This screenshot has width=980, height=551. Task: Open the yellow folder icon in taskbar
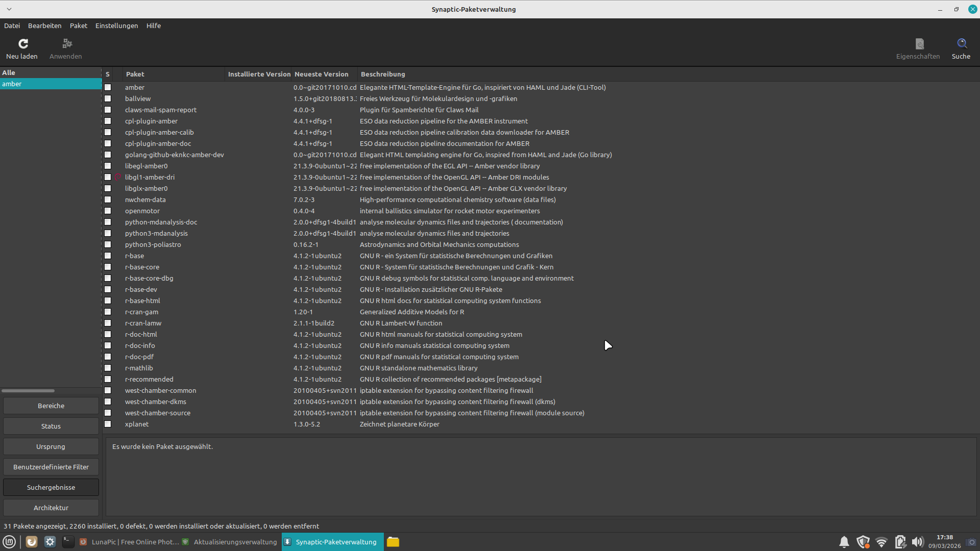click(x=393, y=542)
